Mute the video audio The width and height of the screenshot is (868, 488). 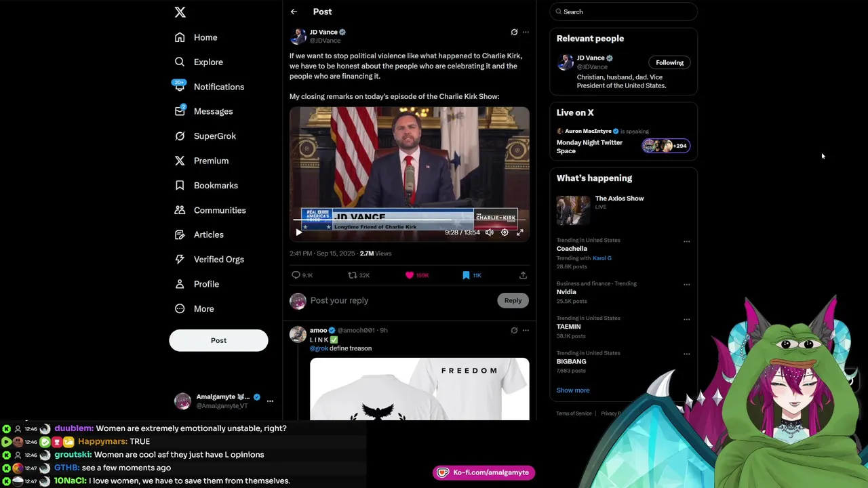tap(490, 232)
